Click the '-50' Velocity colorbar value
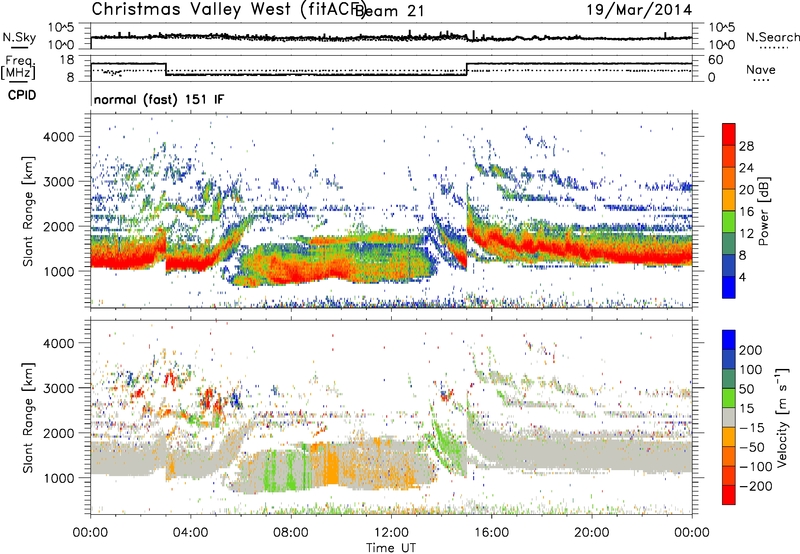The image size is (800, 554). (x=752, y=447)
